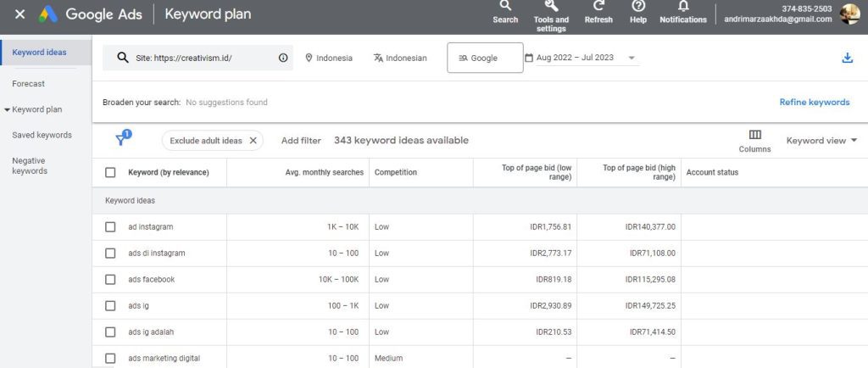Click the keyword 'ads ig adalah'
Screen dimensions: 868x368
pos(151,332)
